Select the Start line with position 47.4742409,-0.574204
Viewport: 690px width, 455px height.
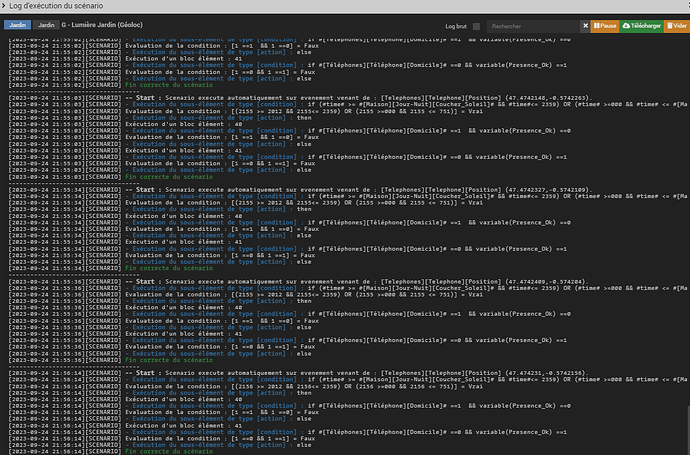tap(299, 282)
